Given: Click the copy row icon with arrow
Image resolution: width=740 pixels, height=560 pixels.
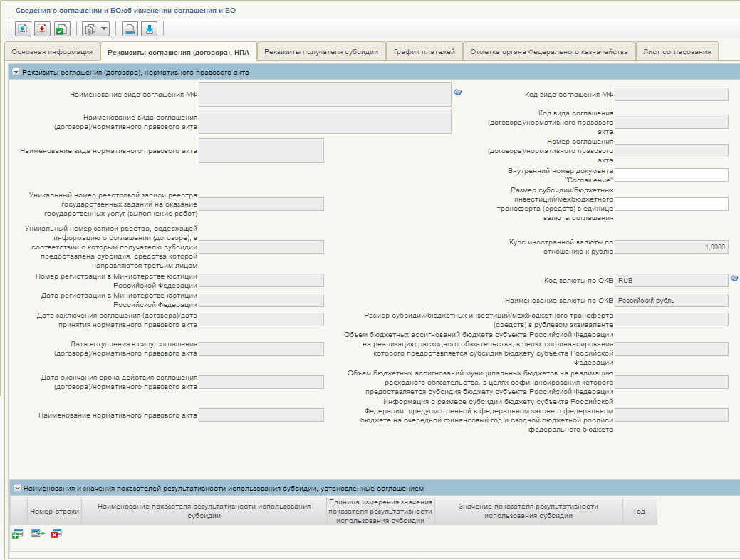Looking at the screenshot, I should (38, 534).
